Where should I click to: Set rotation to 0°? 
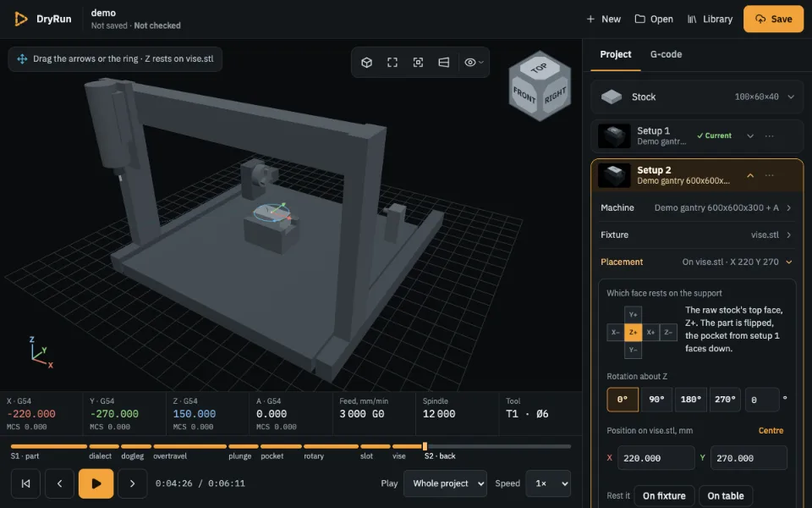623,400
